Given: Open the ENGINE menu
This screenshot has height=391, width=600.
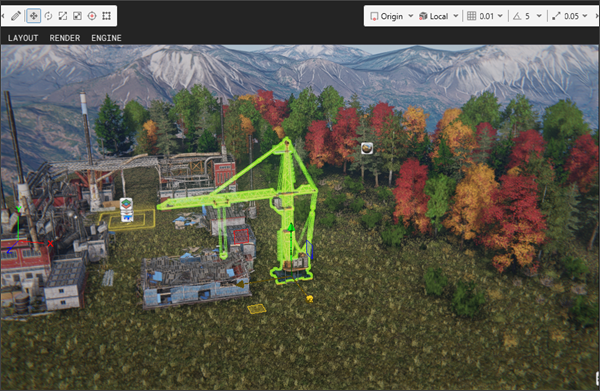Looking at the screenshot, I should (106, 38).
